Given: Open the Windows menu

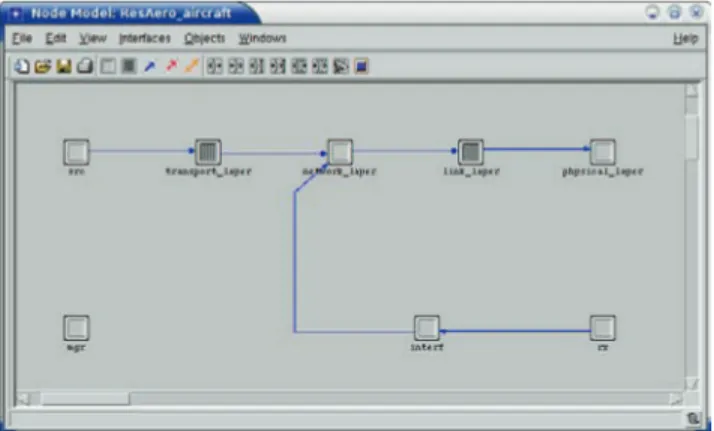Looking at the screenshot, I should 263,38.
